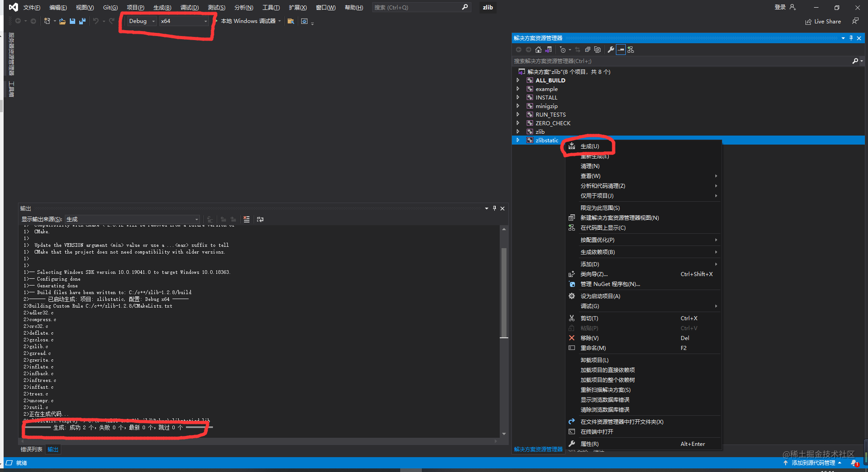The image size is (868, 472).
Task: Click the View Class Diagram icon
Action: [631, 50]
